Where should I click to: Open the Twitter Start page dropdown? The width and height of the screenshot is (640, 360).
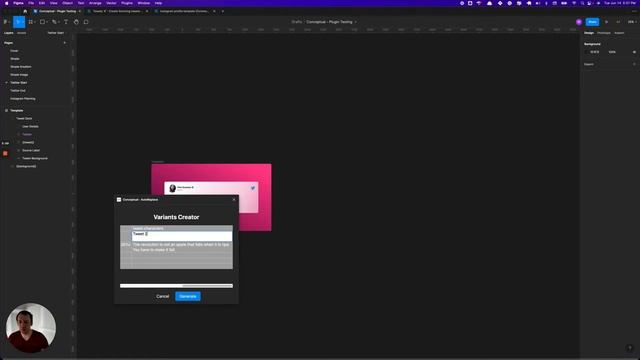pos(56,33)
